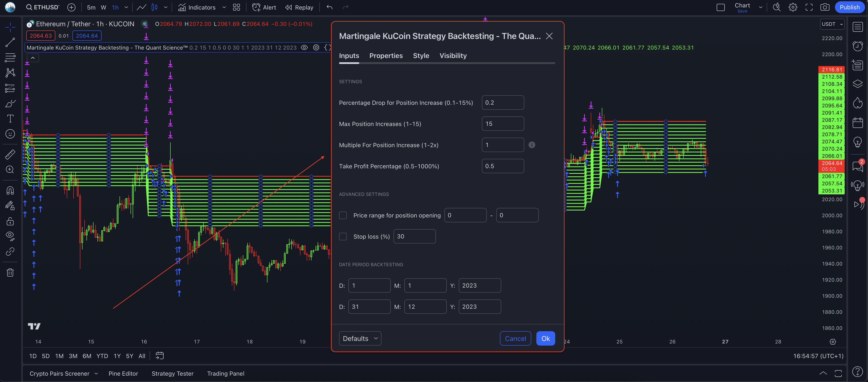Start Bar Replay mode

[299, 7]
